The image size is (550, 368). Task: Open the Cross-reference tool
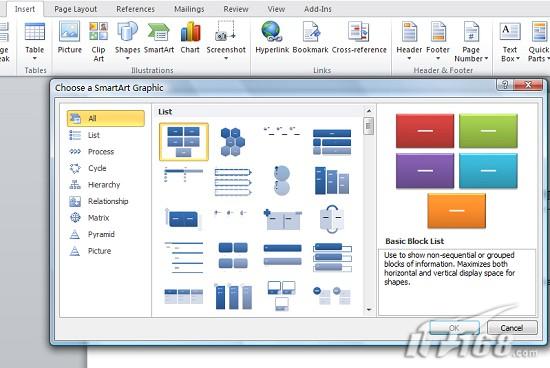click(x=358, y=32)
